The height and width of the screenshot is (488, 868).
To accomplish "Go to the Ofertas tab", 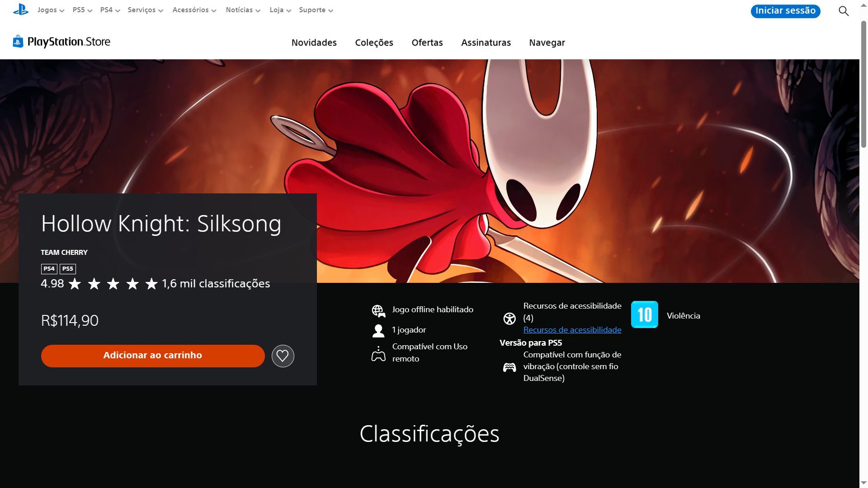I will pyautogui.click(x=427, y=42).
